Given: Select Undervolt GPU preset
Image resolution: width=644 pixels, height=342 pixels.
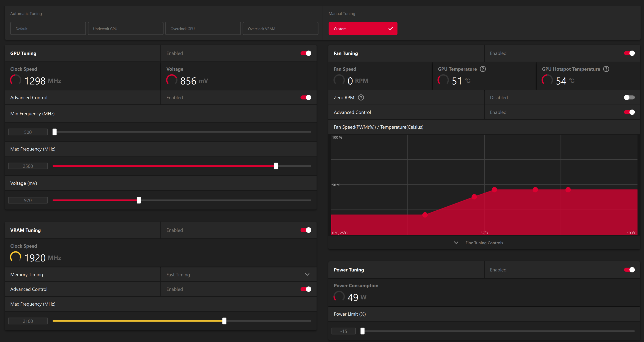Looking at the screenshot, I should point(125,29).
